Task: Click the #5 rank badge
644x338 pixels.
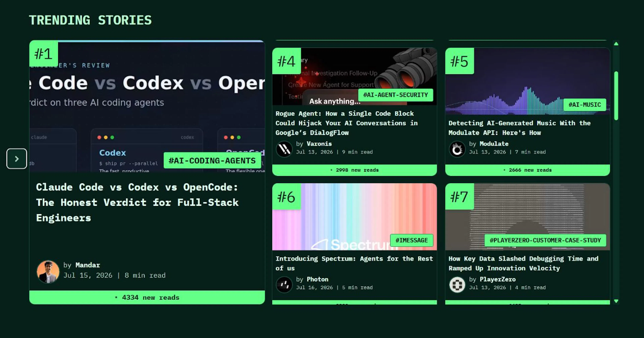Action: [x=460, y=61]
